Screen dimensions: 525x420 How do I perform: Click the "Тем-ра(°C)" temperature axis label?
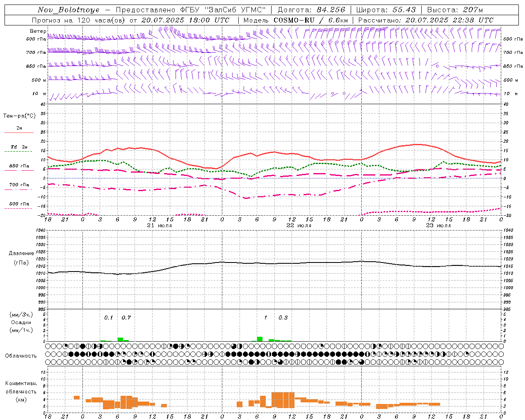pos(19,116)
